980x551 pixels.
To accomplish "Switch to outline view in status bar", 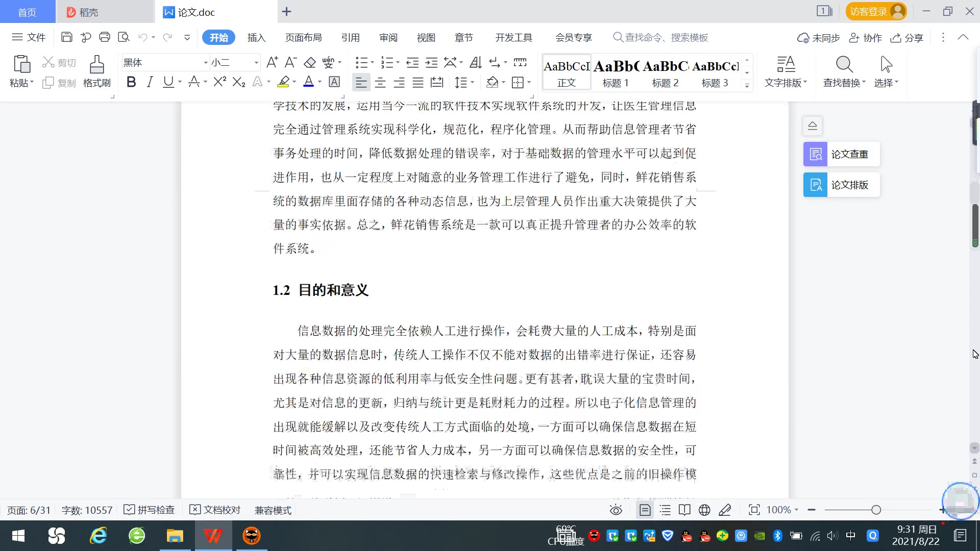I will click(x=665, y=510).
